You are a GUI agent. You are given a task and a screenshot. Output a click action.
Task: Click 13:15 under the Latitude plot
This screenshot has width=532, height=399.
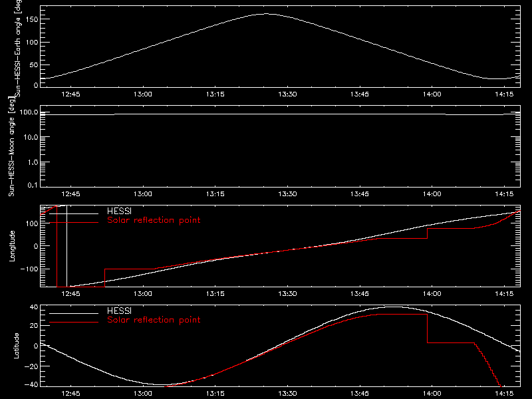pyautogui.click(x=215, y=394)
